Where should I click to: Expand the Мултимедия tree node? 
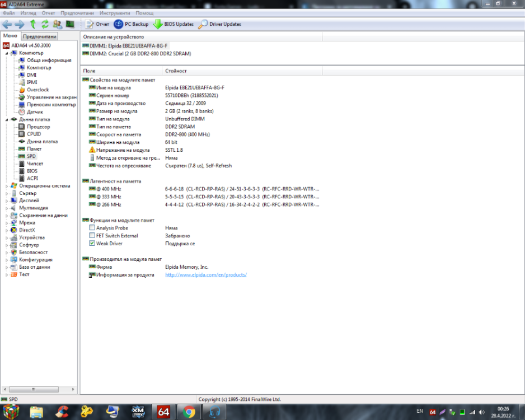[6, 208]
